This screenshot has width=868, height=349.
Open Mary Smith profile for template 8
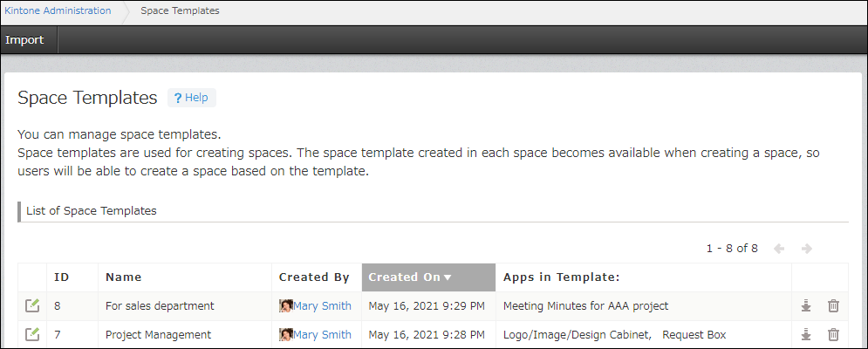tap(323, 305)
